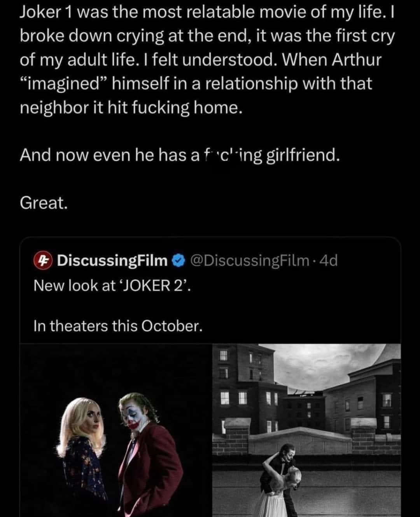Click the "Great." line of the post
Viewport: 420px width, 517px height.
click(44, 203)
